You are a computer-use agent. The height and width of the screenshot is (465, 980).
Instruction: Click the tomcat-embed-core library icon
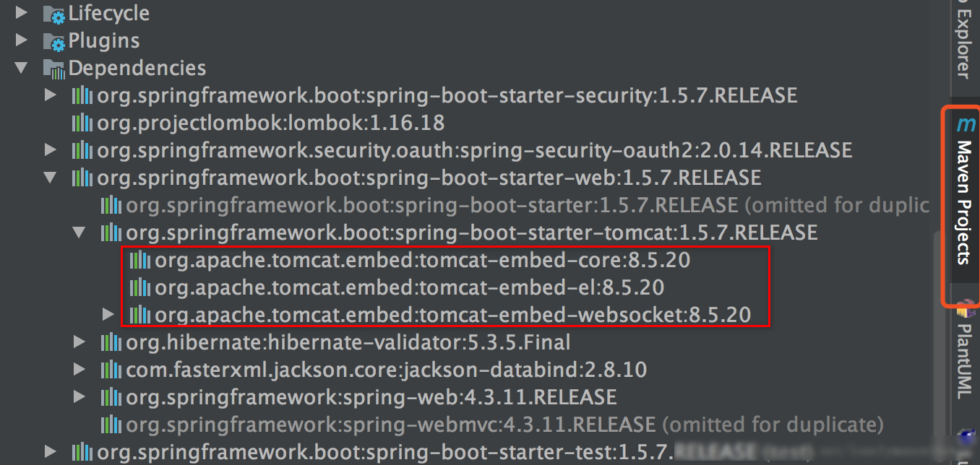coord(139,260)
